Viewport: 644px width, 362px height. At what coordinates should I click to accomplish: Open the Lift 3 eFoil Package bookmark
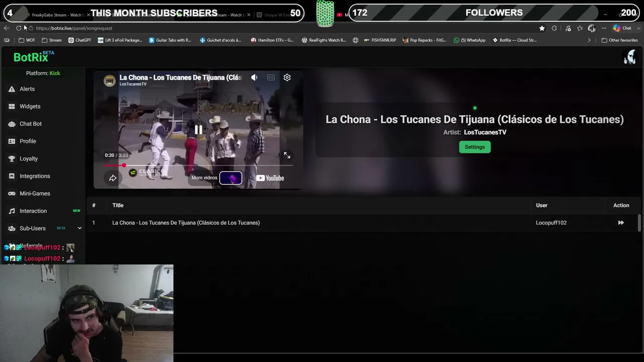(120, 40)
